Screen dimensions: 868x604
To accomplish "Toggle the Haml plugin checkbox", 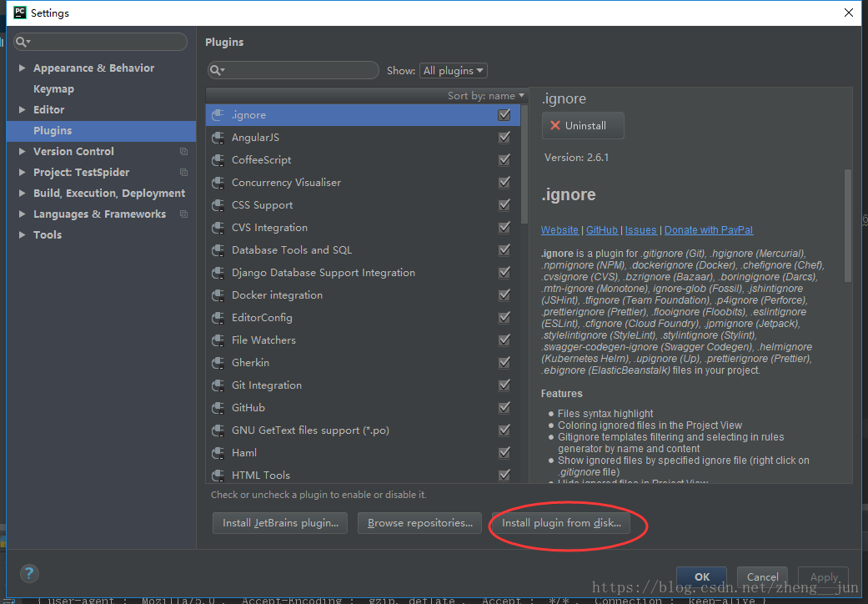I will pyautogui.click(x=504, y=452).
